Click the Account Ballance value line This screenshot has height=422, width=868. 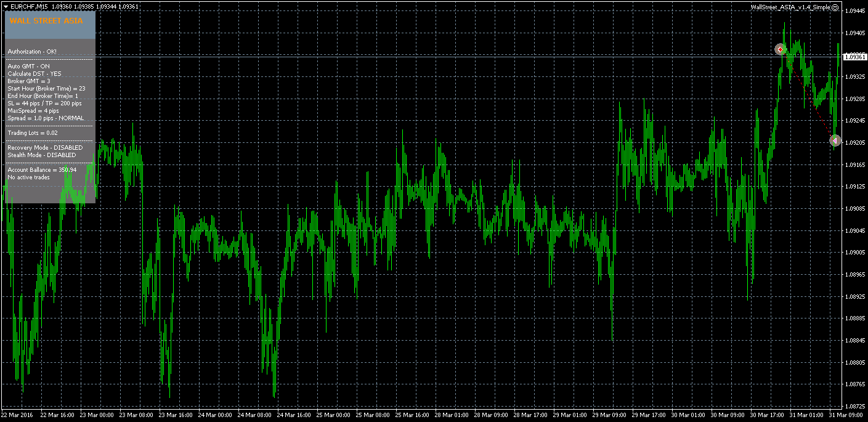pyautogui.click(x=42, y=169)
